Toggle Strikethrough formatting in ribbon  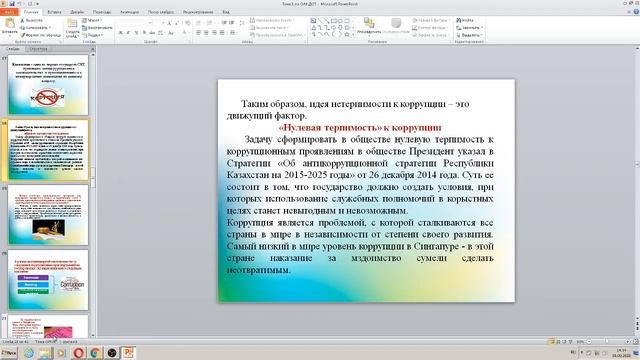pyautogui.click(x=152, y=33)
